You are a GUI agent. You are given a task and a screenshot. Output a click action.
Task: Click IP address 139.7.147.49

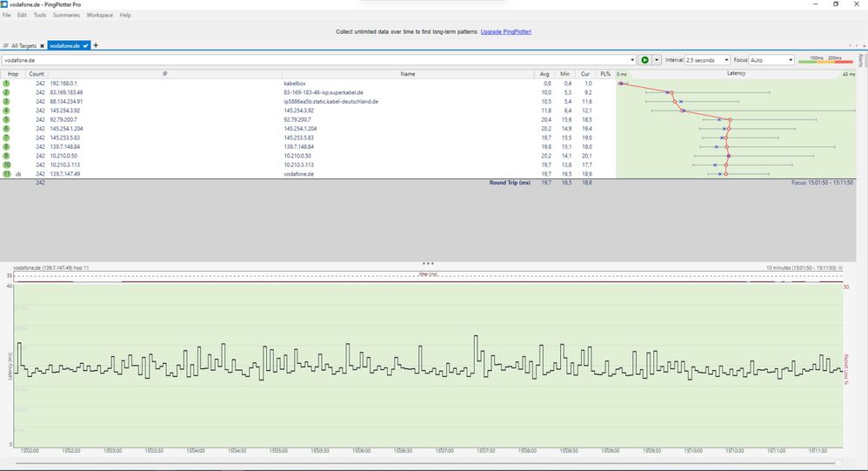coord(64,174)
